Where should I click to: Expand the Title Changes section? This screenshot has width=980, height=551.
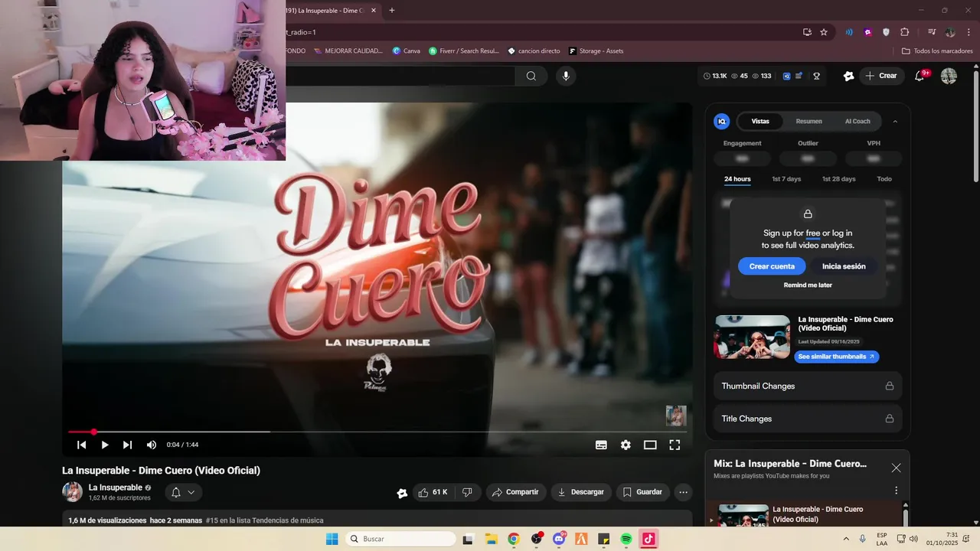click(808, 419)
